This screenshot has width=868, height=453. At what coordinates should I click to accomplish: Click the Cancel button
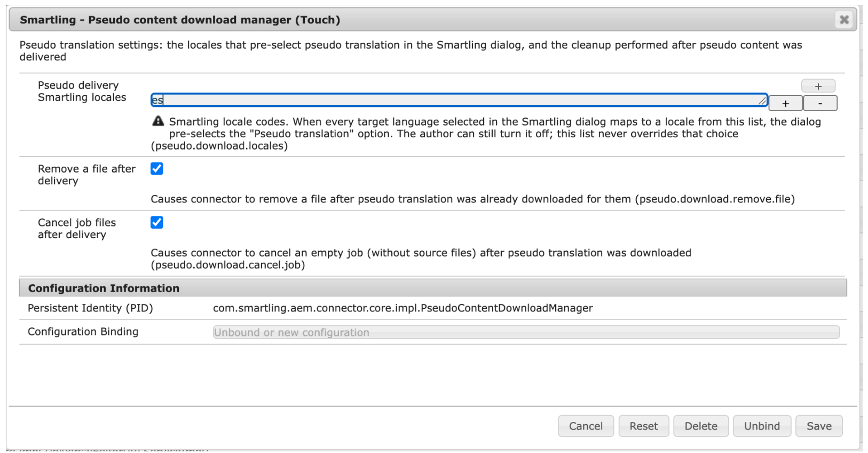[x=586, y=426]
